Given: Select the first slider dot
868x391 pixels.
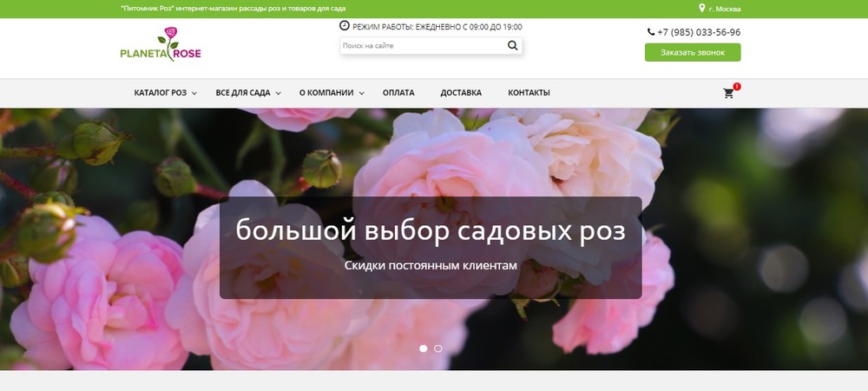Looking at the screenshot, I should tap(424, 348).
